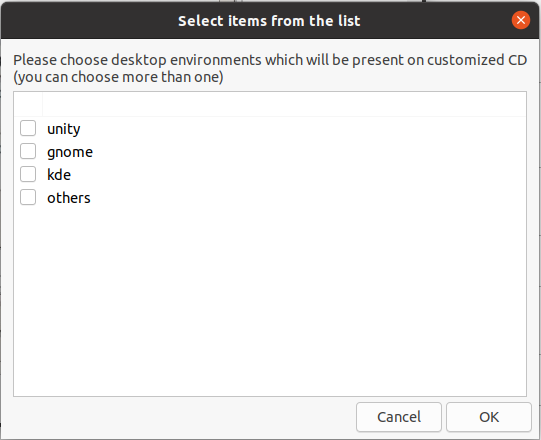Click the '(you can choose more than one)' text
Screen dimensions: 541x440
[118, 77]
